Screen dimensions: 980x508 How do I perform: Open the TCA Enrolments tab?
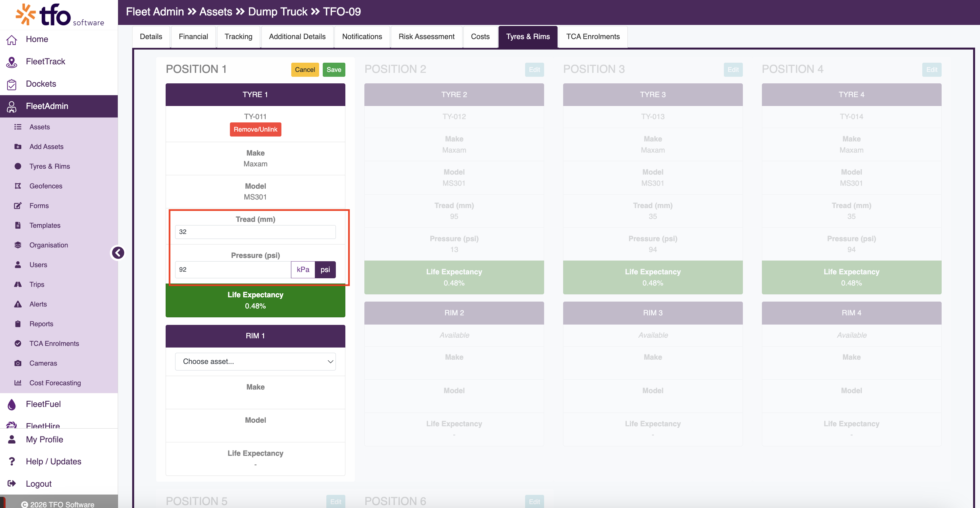tap(593, 37)
